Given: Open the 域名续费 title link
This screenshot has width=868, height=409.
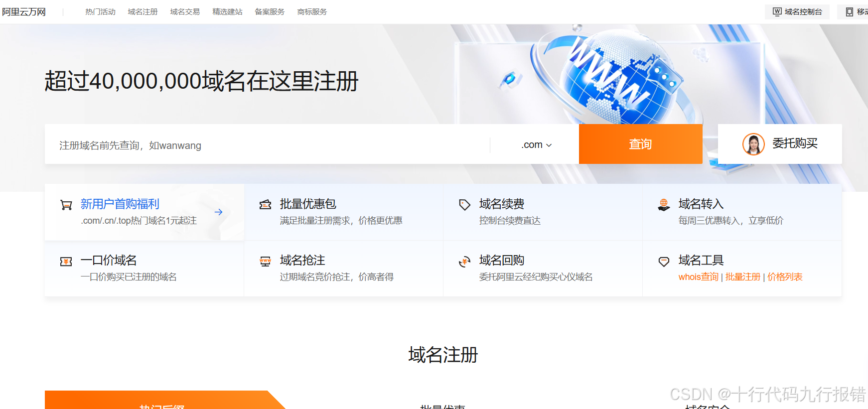Looking at the screenshot, I should 502,204.
